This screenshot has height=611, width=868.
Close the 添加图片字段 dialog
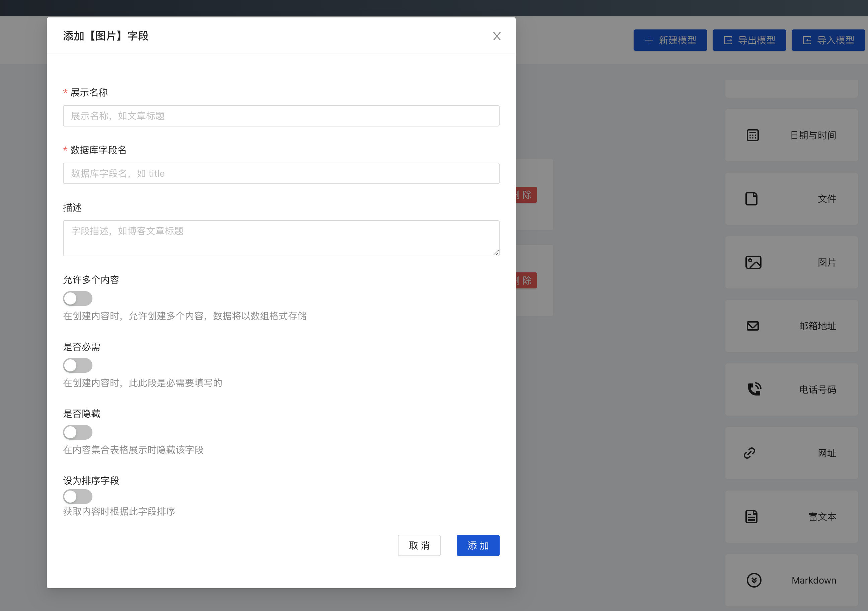[497, 36]
